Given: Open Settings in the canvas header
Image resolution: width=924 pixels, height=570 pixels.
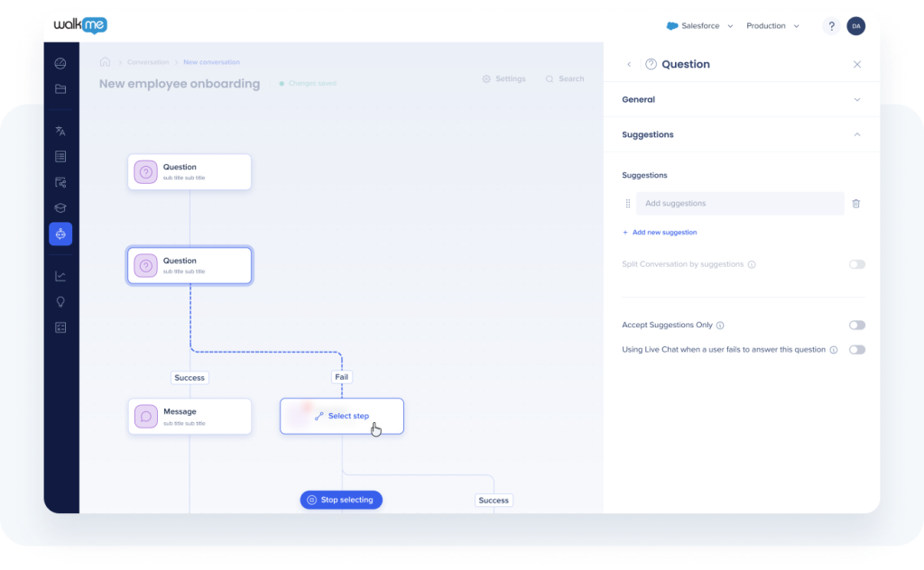Looking at the screenshot, I should [504, 79].
